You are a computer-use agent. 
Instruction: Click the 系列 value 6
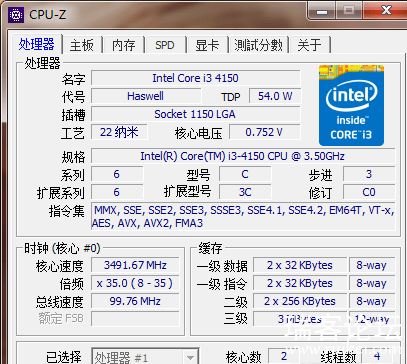pyautogui.click(x=117, y=174)
